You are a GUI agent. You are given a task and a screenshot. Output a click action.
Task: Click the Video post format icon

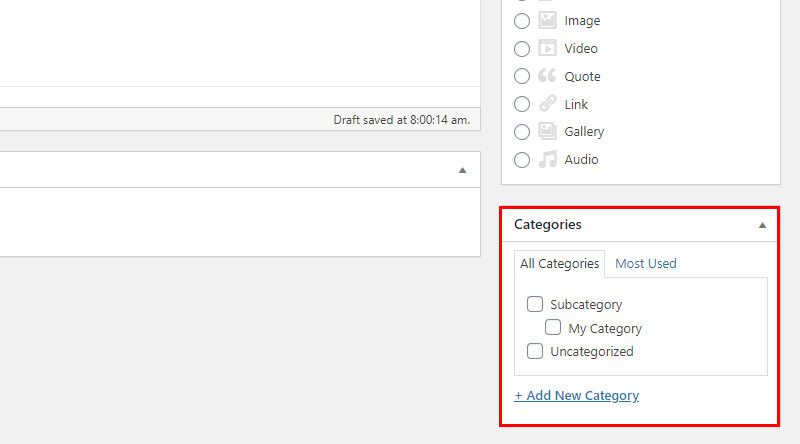pyautogui.click(x=547, y=48)
